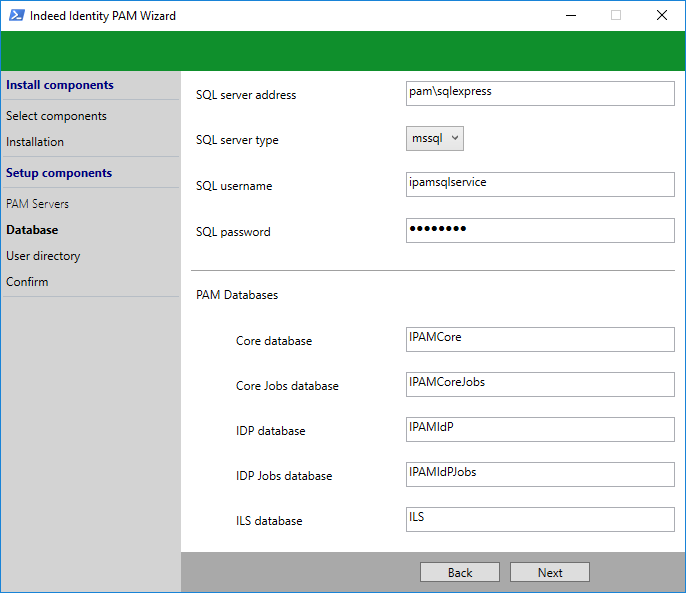Screen dimensions: 686x593
Task: Click the SQL server address field
Action: click(540, 93)
